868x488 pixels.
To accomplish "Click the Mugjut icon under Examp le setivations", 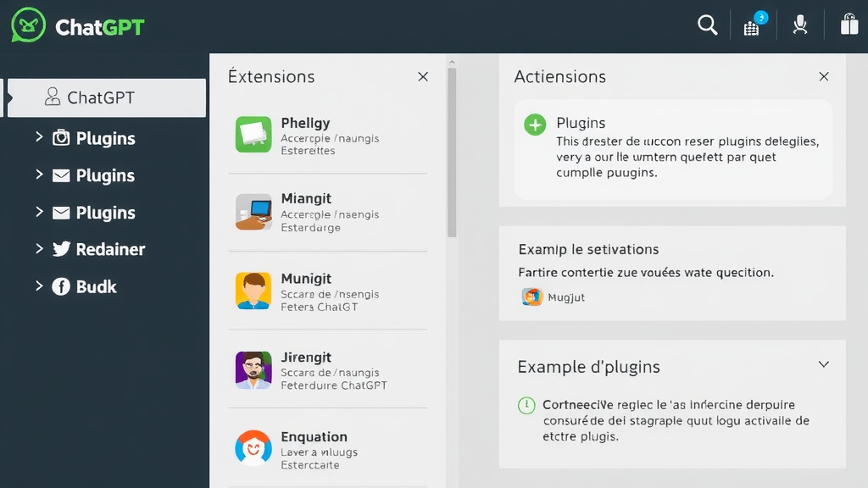I will click(532, 297).
